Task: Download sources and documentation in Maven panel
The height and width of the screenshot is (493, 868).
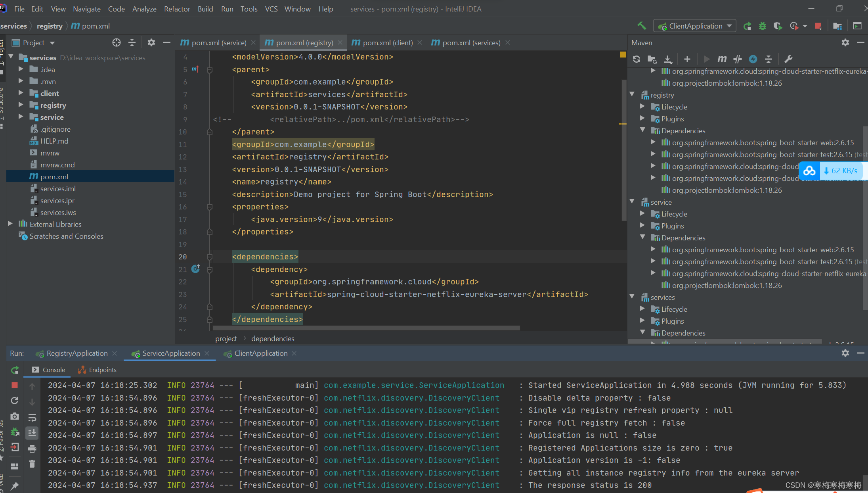Action: coord(668,59)
